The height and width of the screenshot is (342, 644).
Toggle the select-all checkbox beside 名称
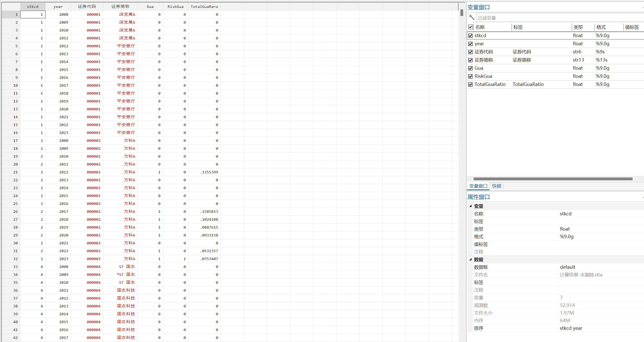pos(471,27)
